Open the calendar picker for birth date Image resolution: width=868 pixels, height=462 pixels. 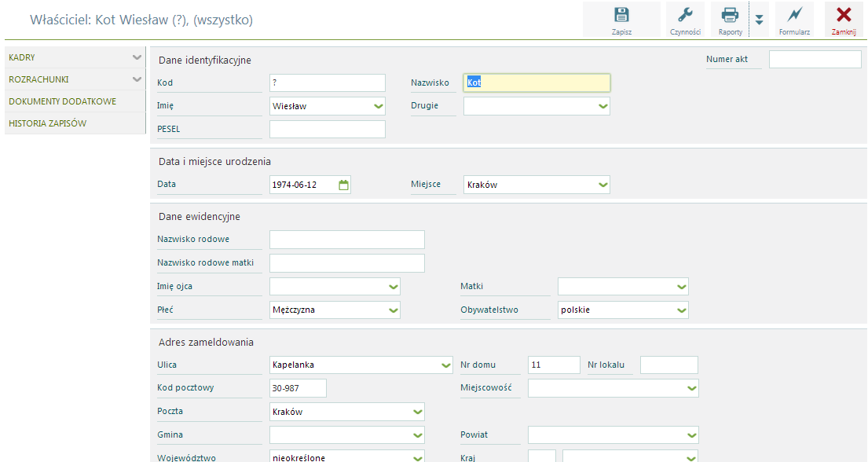(344, 185)
